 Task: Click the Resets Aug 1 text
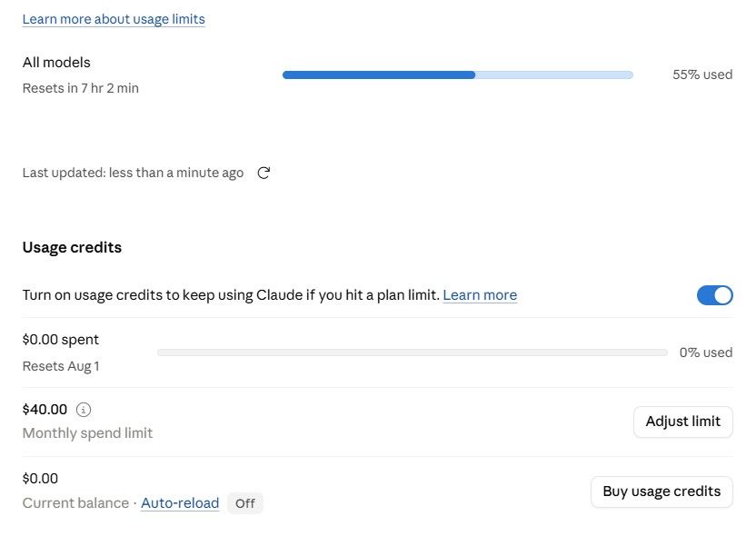(61, 366)
